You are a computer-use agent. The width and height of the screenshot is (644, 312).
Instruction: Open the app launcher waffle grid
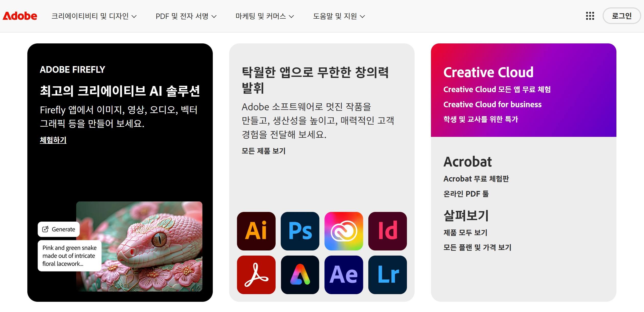pos(590,16)
